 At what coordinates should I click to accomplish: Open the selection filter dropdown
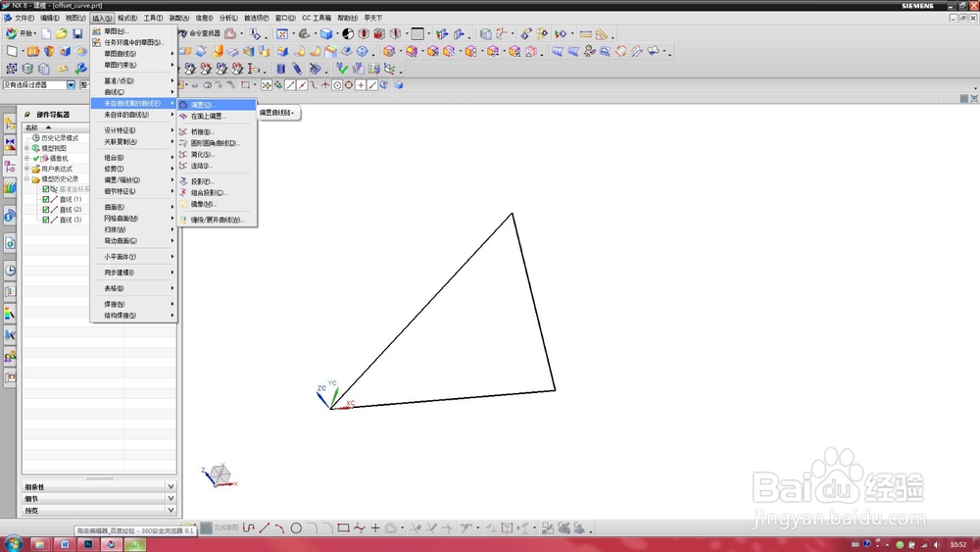click(71, 85)
